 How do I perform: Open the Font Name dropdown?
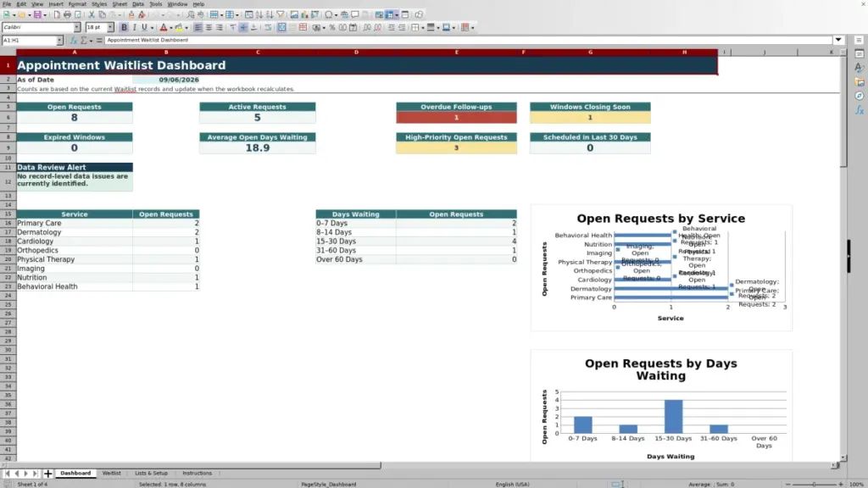coord(77,27)
